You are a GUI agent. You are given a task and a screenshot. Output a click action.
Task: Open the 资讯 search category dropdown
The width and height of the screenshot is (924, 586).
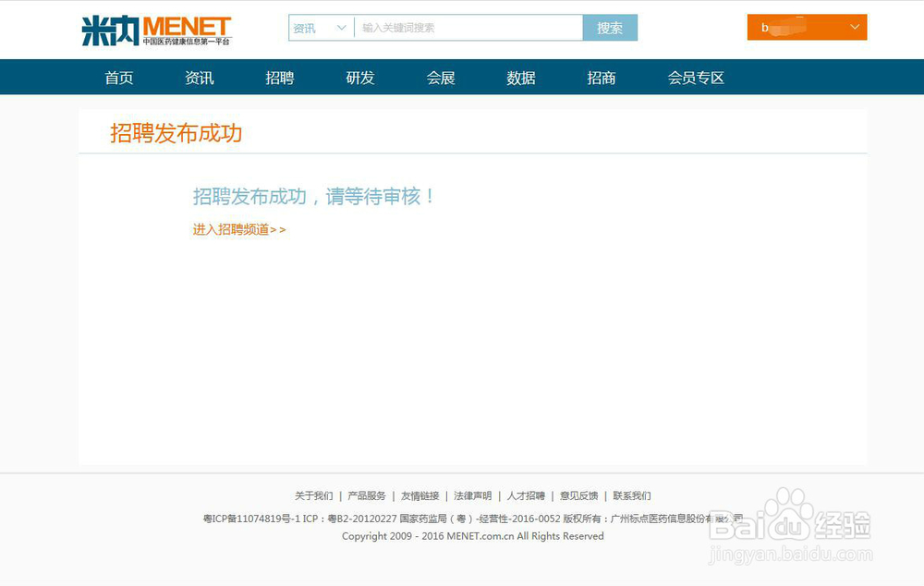point(319,28)
